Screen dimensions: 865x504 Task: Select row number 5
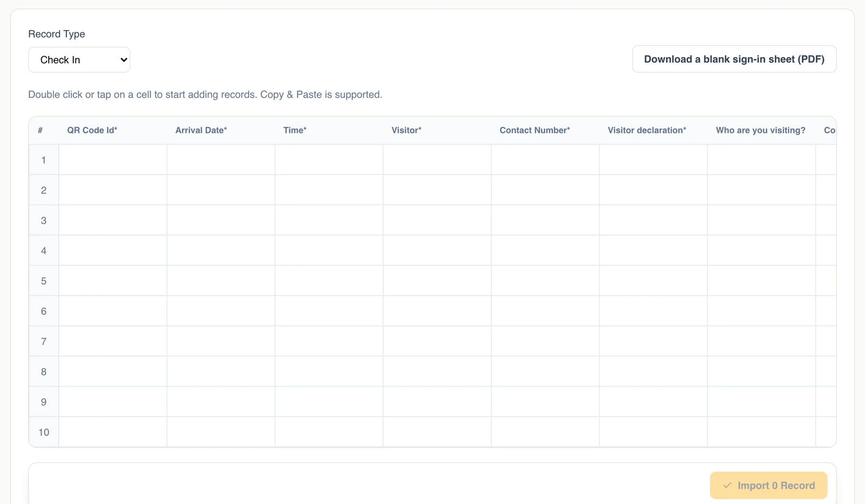pos(44,281)
